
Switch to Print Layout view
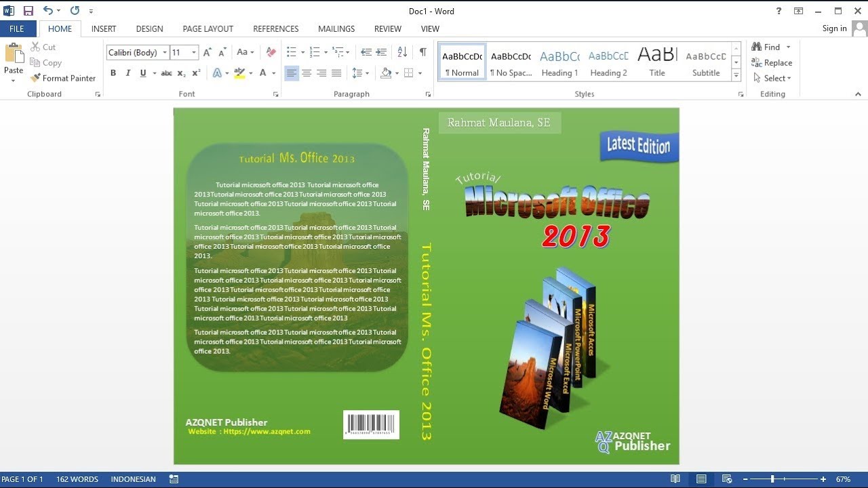[701, 479]
